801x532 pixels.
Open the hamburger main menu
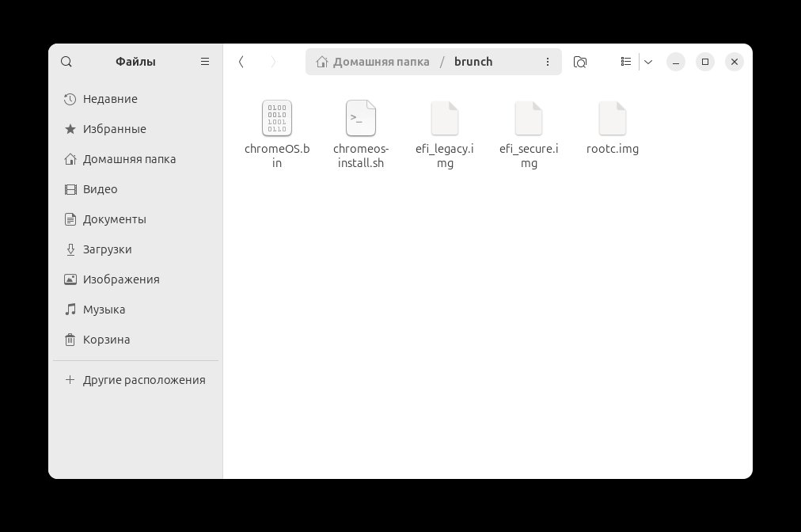pos(205,62)
